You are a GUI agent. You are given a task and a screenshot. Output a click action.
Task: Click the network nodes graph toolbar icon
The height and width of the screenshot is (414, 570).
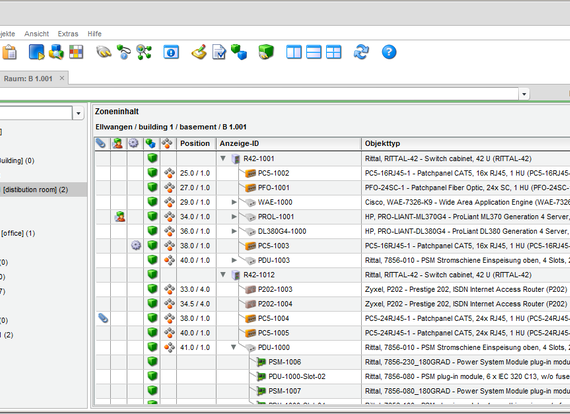pos(144,52)
